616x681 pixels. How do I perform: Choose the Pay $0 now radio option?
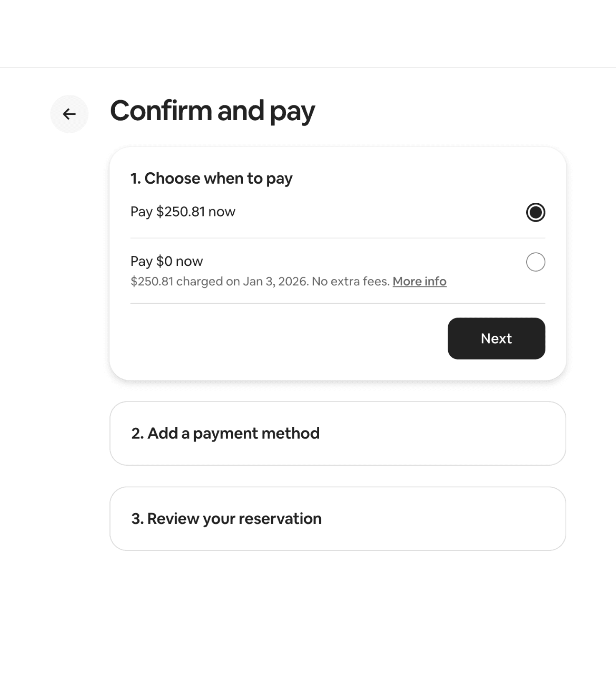click(x=535, y=262)
